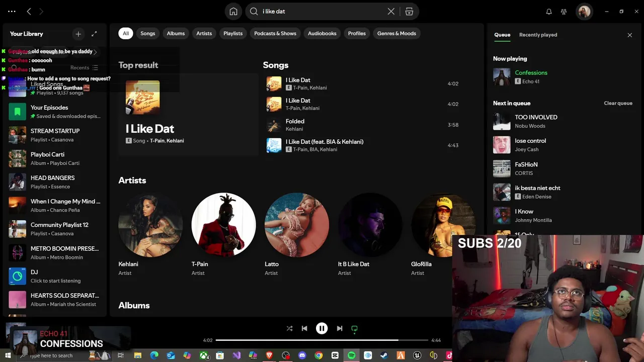Clear the search text with the X icon
644x362 pixels.
point(391,12)
